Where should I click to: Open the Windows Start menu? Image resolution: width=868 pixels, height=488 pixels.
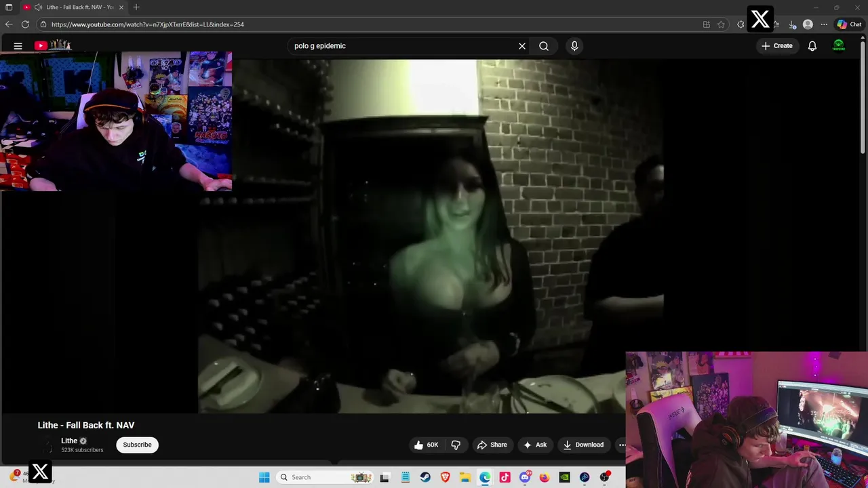pos(264,477)
